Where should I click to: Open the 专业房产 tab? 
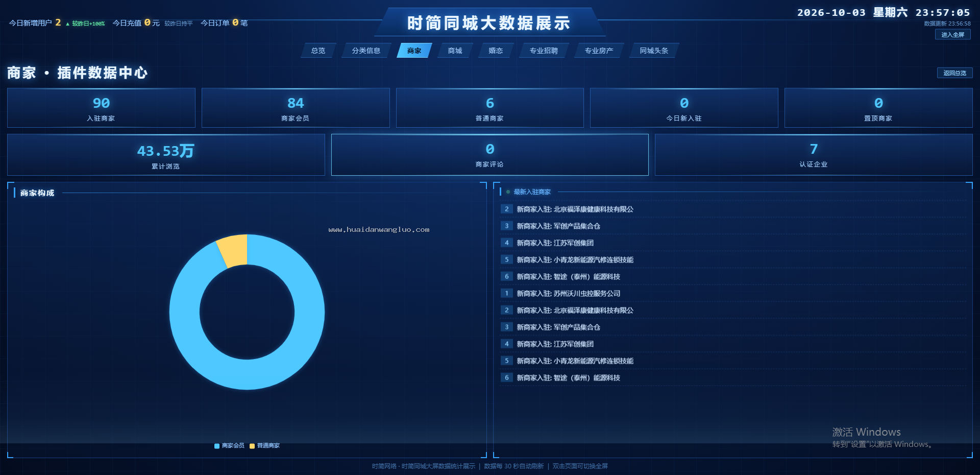599,51
